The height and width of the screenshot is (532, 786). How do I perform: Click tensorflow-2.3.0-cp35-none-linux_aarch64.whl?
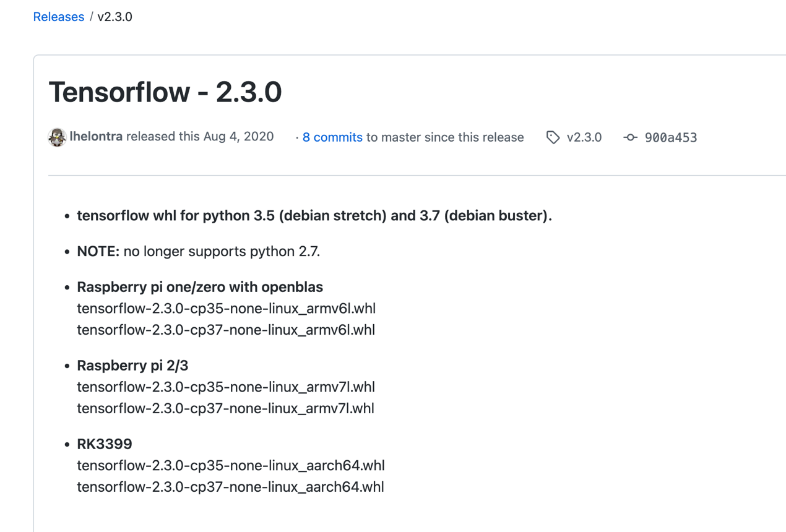pyautogui.click(x=231, y=465)
